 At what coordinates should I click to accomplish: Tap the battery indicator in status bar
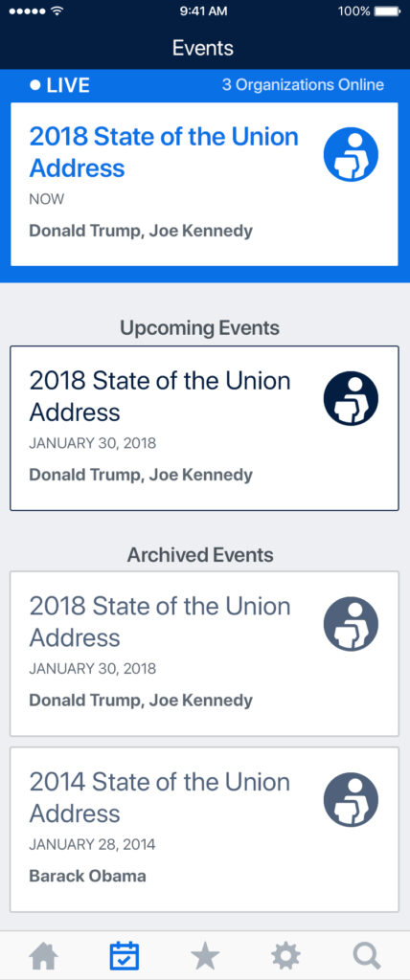tap(387, 11)
